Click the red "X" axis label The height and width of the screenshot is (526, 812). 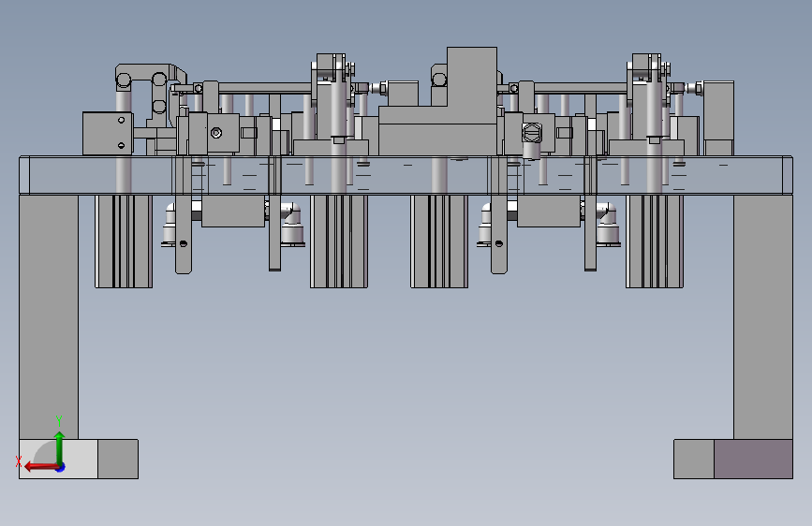[18, 461]
